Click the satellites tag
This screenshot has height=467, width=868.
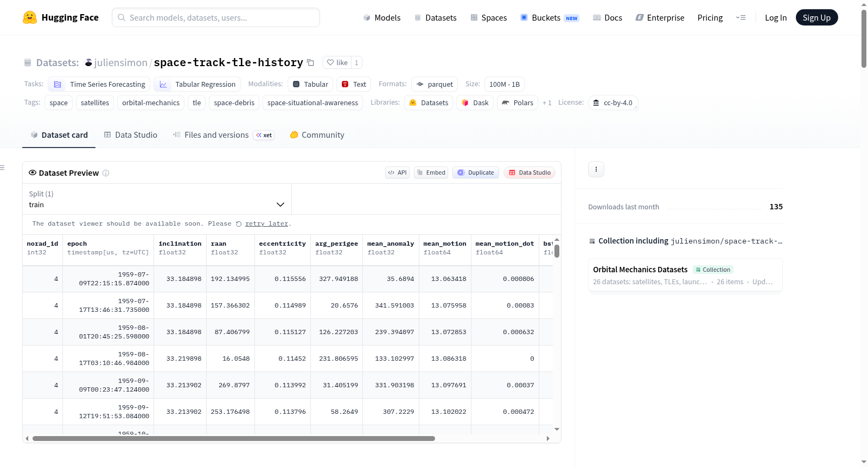[95, 103]
